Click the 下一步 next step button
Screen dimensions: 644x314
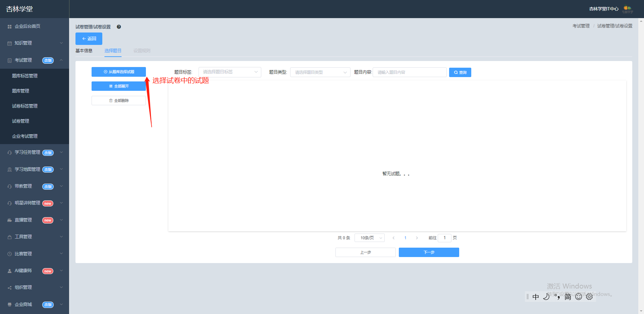[x=429, y=252]
